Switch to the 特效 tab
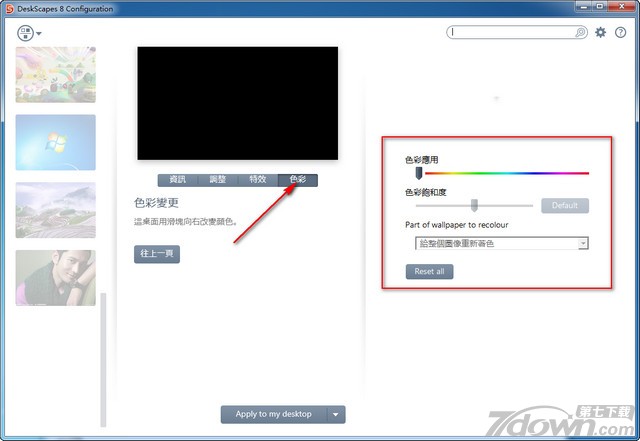Image resolution: width=640 pixels, height=441 pixels. tap(258, 180)
